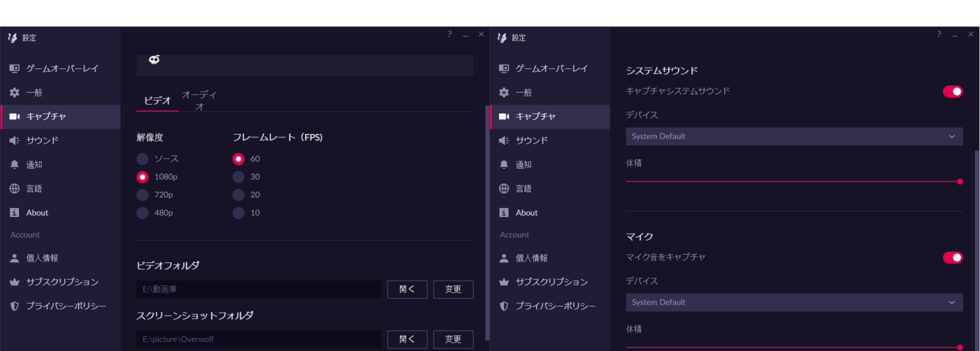Click the 解像度 heading
Viewport: 980px width, 351px height.
pos(150,137)
